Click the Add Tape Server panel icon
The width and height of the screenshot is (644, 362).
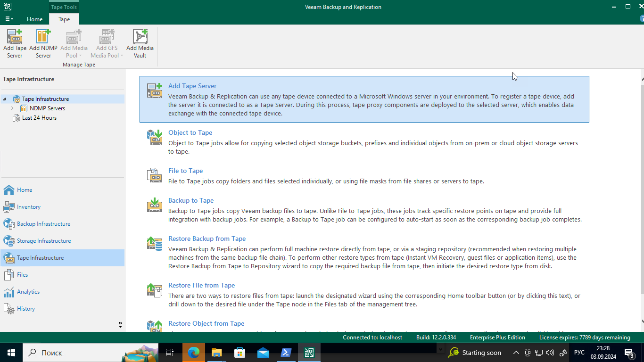(155, 90)
